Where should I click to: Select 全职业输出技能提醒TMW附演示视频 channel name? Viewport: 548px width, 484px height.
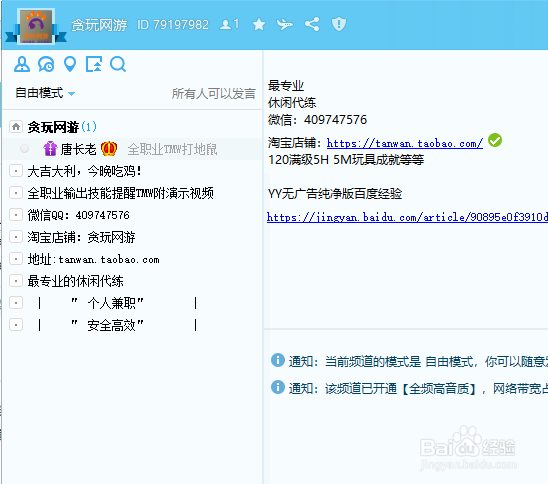coord(121,193)
